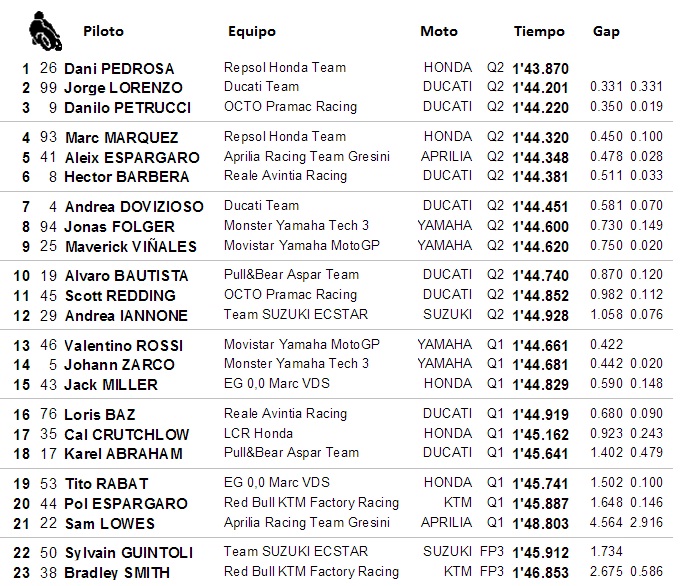Viewport: 694px width, 586px height.
Task: Select rider Dani PEDROSA
Action: [119, 69]
